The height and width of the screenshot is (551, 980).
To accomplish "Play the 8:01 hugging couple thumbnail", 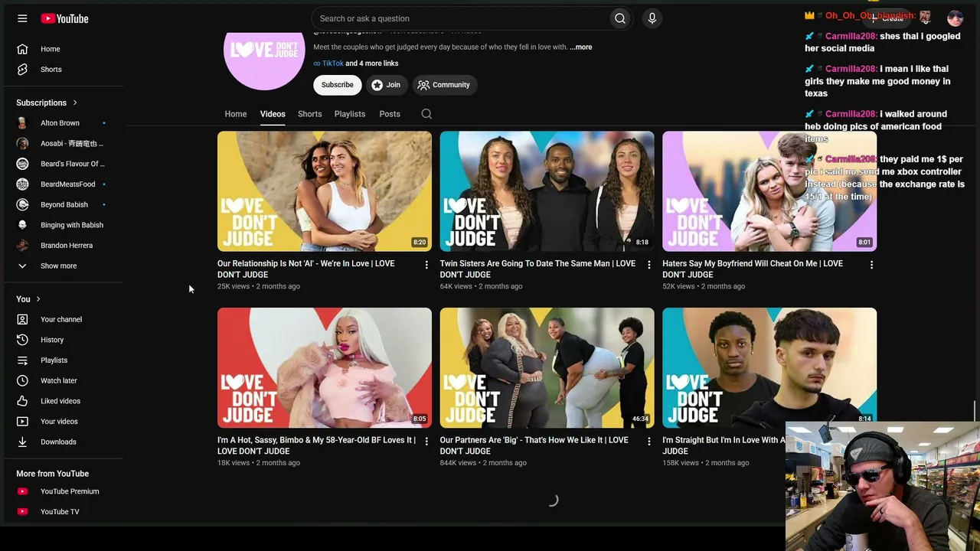I will pos(769,191).
